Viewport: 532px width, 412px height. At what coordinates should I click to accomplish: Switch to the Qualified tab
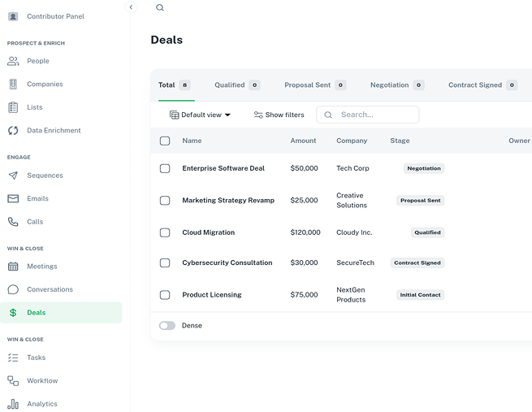237,85
